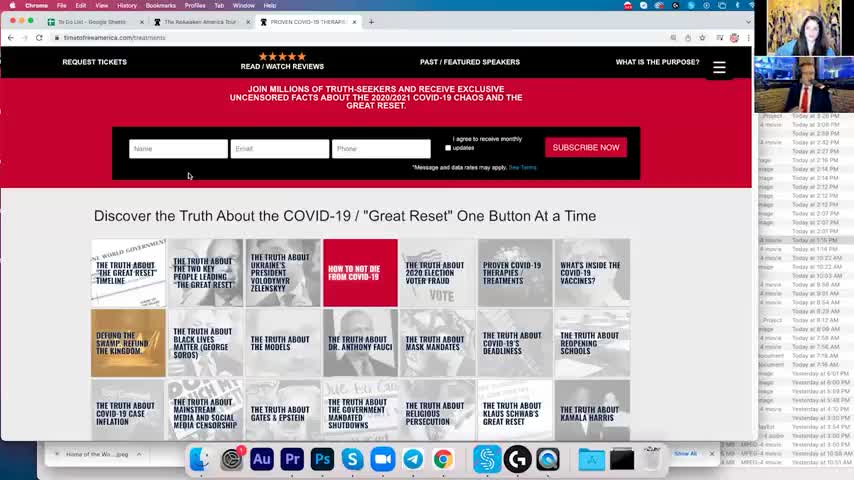This screenshot has width=854, height=480.
Task: Open the Request Tickets link
Action: coord(94,62)
